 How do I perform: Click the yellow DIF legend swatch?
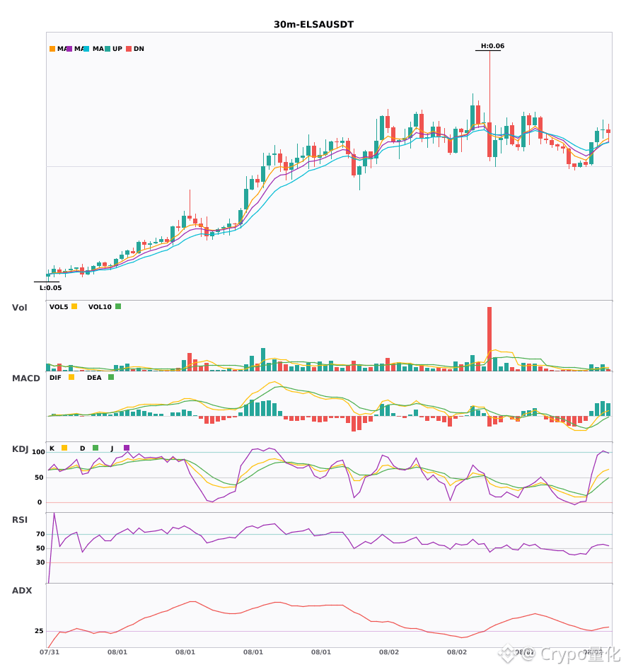[x=71, y=377]
